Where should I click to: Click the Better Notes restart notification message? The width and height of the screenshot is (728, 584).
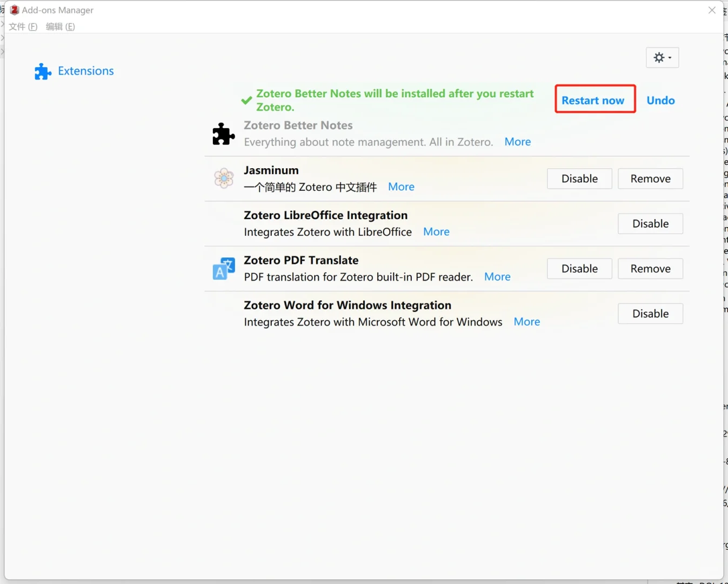(395, 100)
